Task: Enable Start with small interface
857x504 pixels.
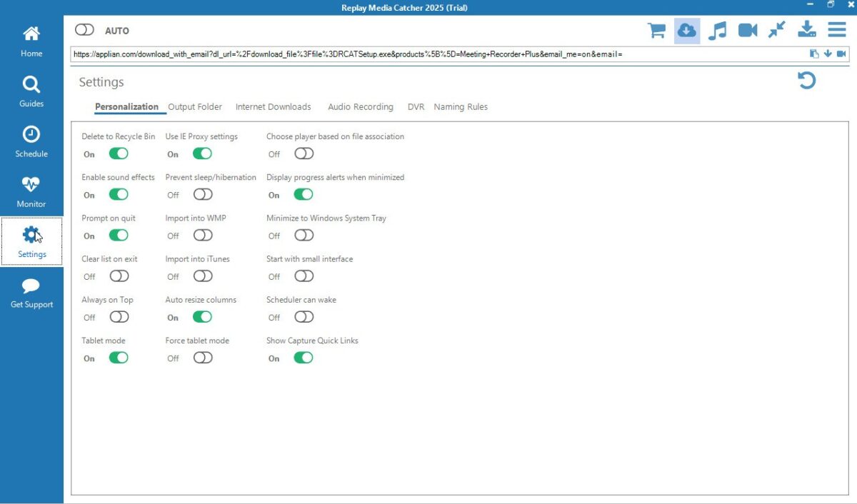Action: [x=304, y=276]
